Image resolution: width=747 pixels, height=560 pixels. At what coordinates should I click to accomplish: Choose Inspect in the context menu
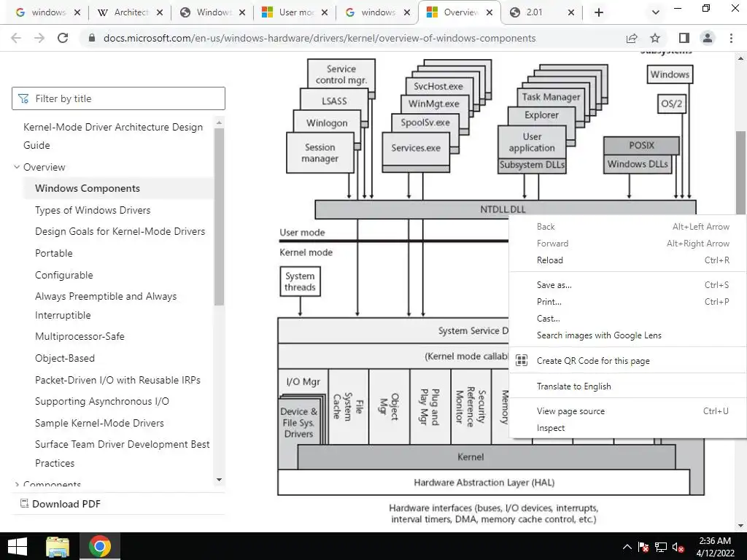coord(627,427)
